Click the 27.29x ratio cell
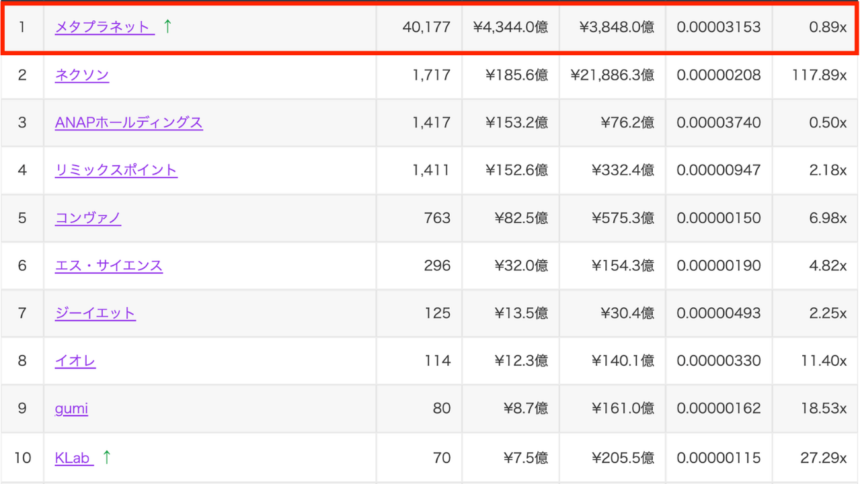The height and width of the screenshot is (484, 860). point(820,457)
